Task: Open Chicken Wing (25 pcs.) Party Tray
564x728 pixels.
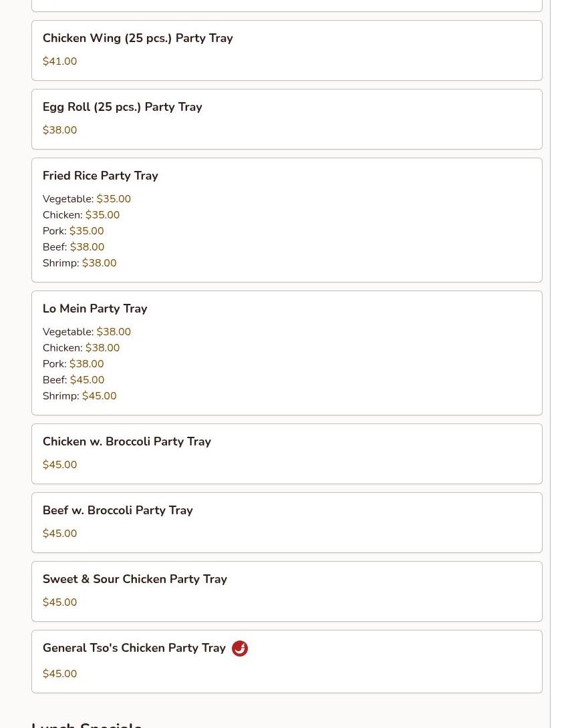Action: pyautogui.click(x=138, y=39)
